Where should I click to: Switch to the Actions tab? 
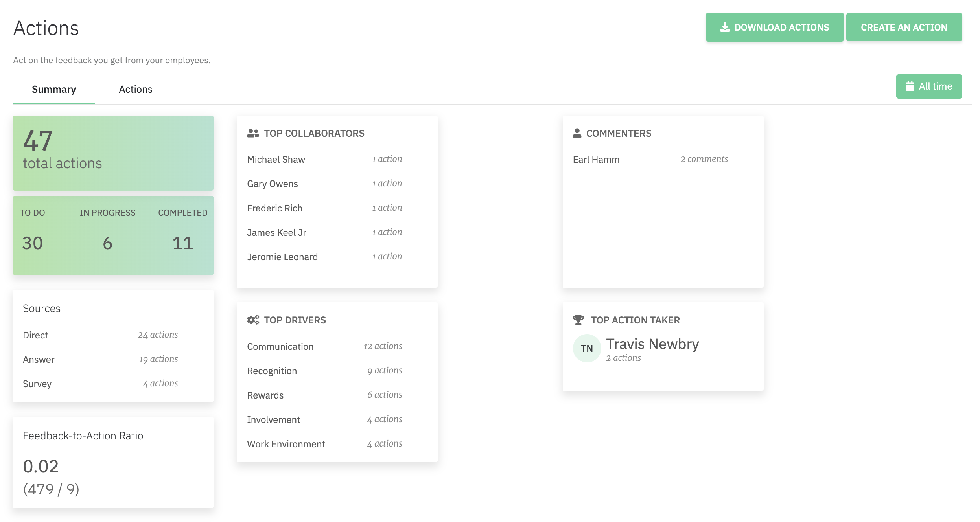(x=135, y=90)
